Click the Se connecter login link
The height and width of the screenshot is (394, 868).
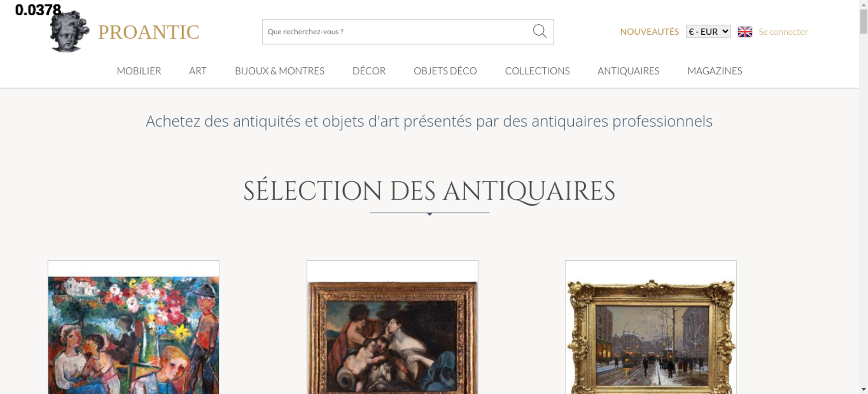783,32
